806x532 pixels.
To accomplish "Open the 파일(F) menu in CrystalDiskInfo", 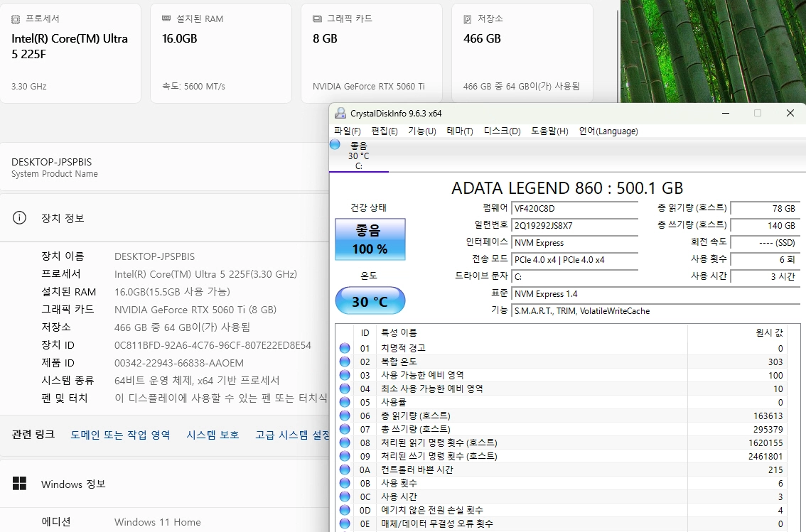I will point(348,131).
